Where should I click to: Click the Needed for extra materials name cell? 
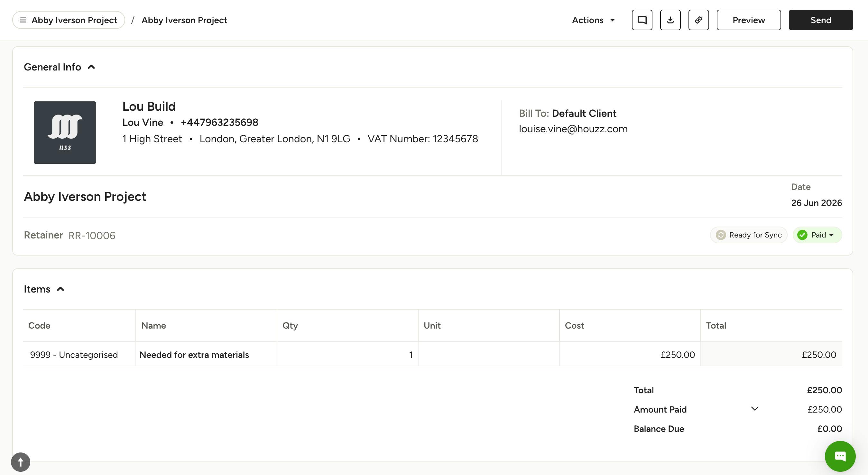pos(206,354)
